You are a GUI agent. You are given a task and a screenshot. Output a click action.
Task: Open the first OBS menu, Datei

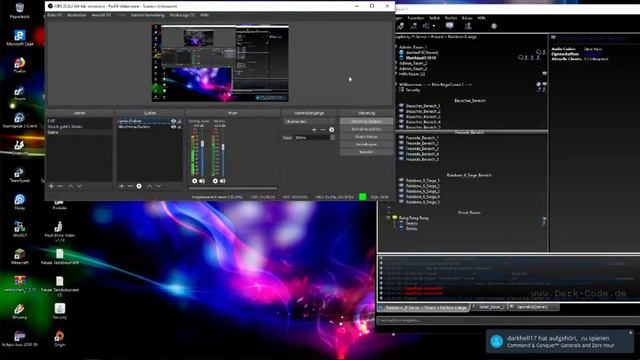tap(55, 15)
